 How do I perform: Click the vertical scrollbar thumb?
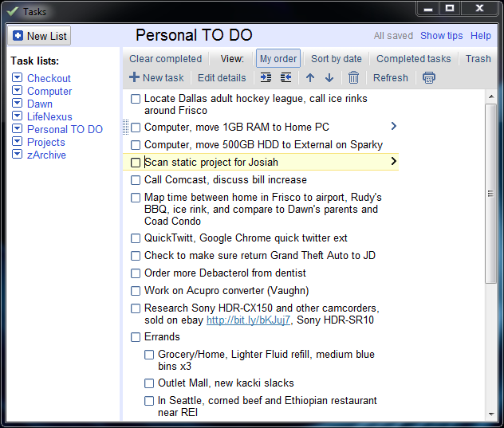coord(490,194)
